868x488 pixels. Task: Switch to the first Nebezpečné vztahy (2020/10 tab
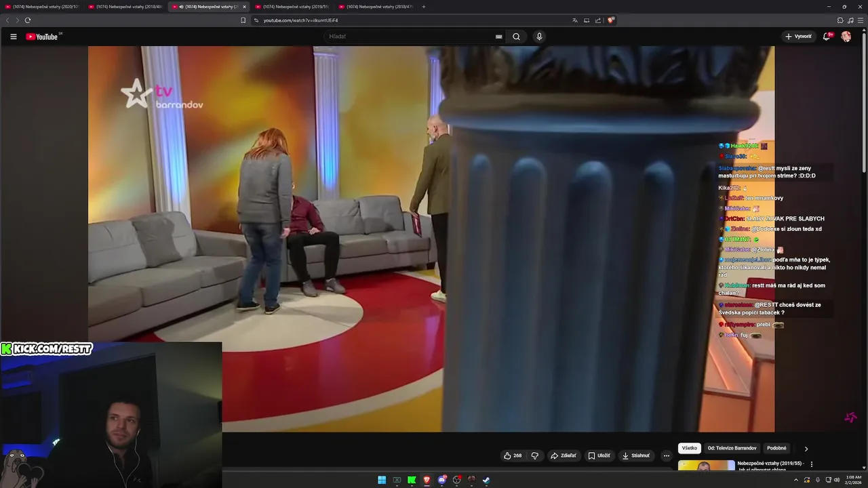[42, 7]
